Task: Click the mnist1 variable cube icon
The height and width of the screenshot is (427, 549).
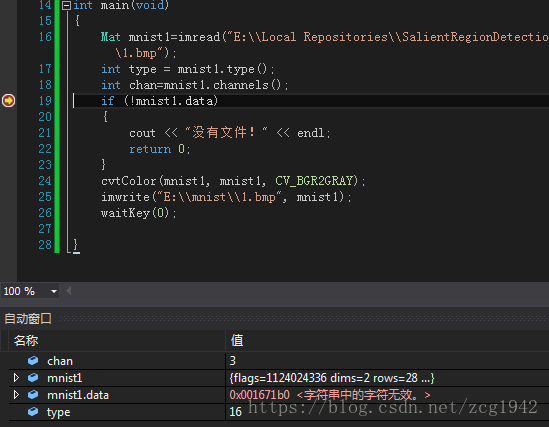Action: [x=33, y=378]
